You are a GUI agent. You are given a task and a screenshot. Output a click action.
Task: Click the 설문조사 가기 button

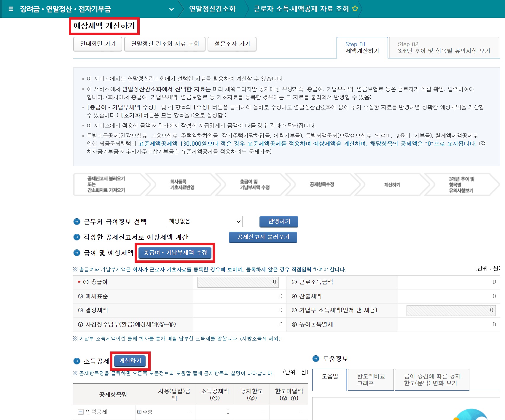coord(232,44)
